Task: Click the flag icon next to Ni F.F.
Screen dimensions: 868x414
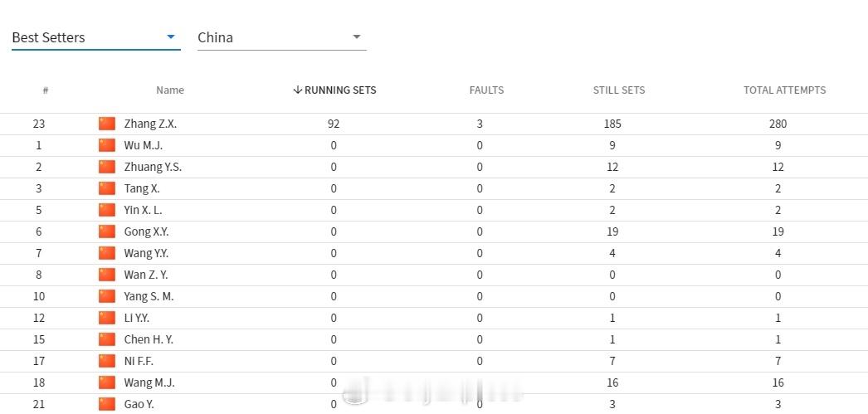Action: [x=107, y=361]
